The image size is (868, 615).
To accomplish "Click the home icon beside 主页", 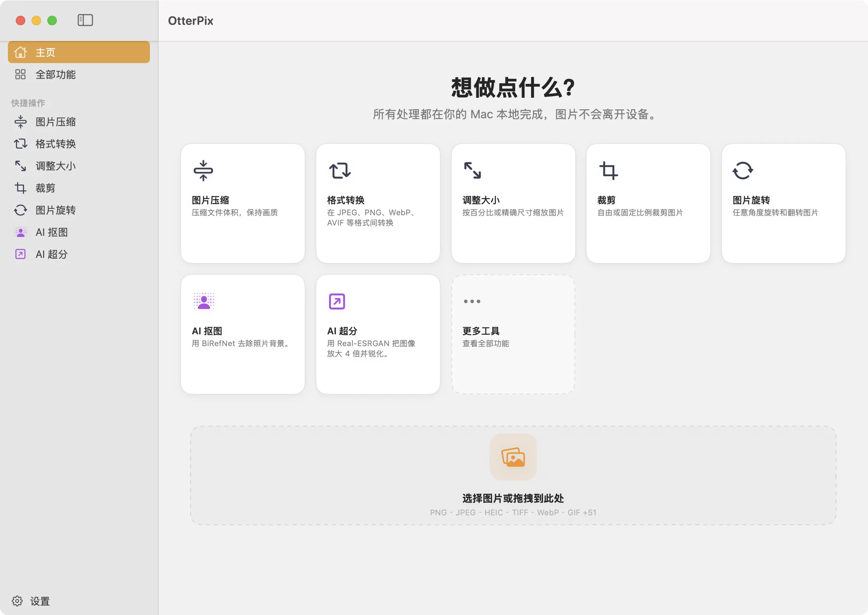I will (21, 52).
